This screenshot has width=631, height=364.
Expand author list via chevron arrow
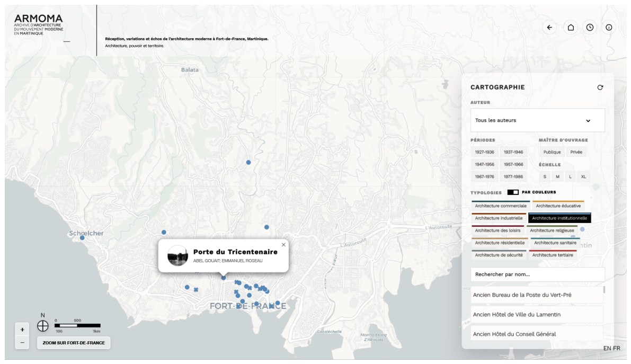click(x=588, y=121)
